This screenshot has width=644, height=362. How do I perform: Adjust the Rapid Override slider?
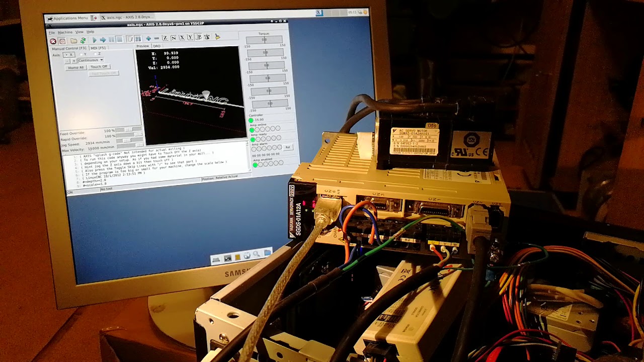tap(129, 134)
